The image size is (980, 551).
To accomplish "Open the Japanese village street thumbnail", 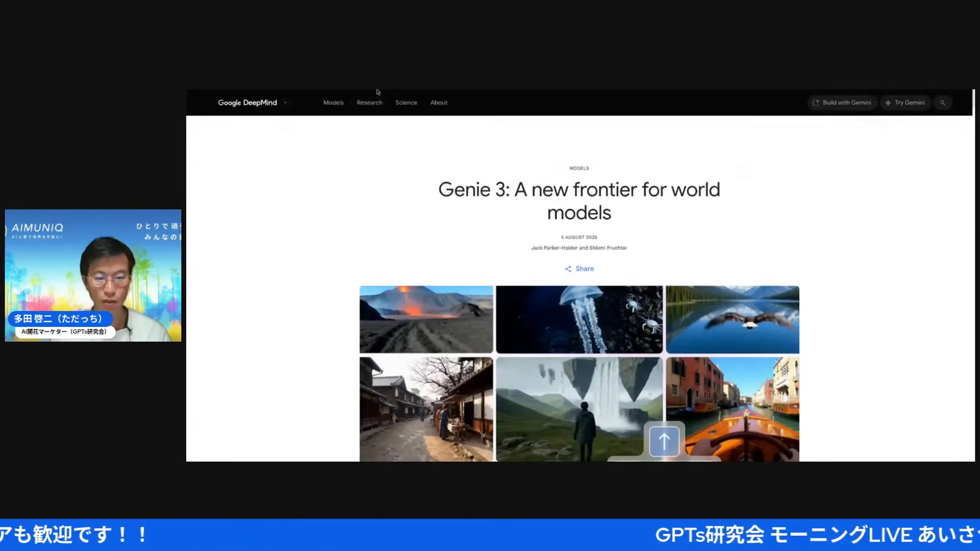I will [x=426, y=409].
